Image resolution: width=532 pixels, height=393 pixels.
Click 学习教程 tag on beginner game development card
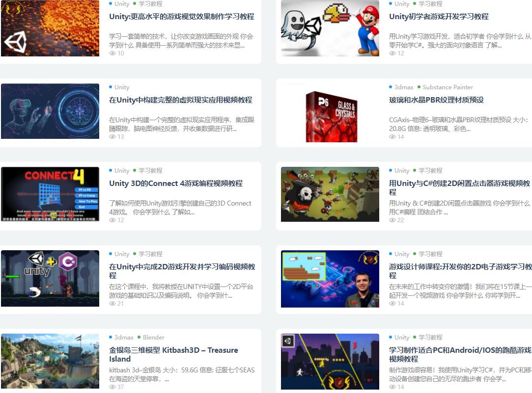tap(430, 4)
